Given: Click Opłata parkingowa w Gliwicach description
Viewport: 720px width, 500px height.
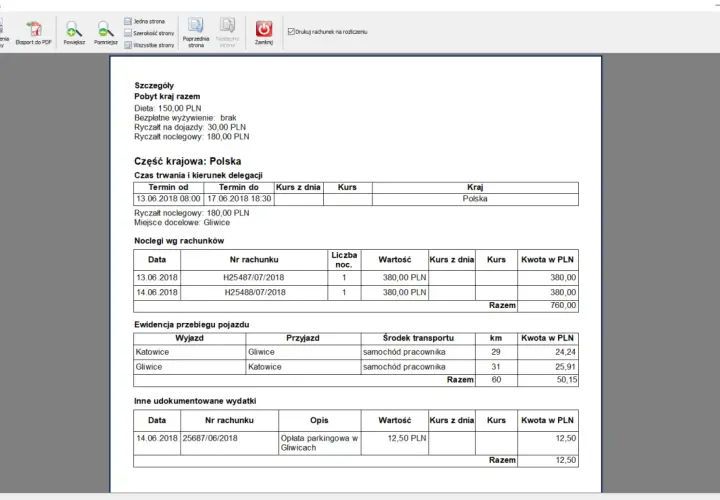Looking at the screenshot, I should (x=319, y=443).
